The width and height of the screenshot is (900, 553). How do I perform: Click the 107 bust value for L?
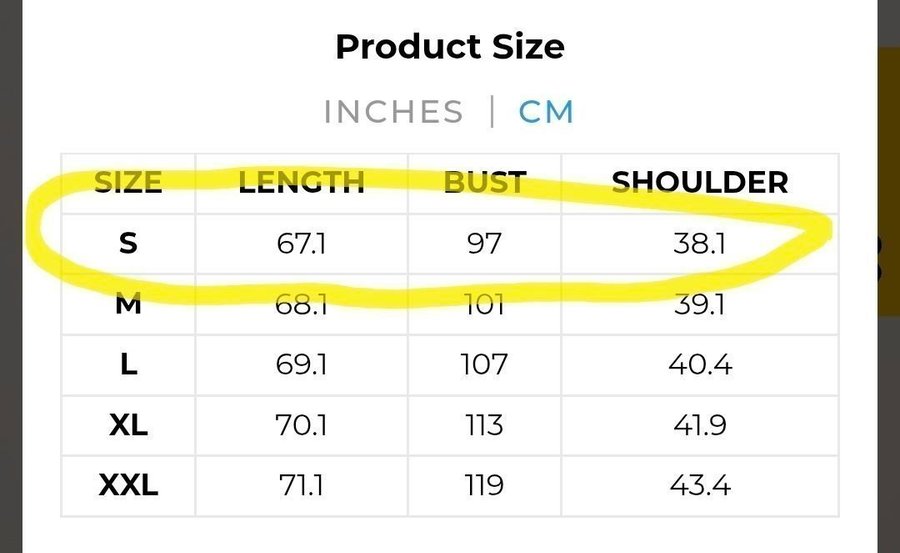click(x=484, y=365)
